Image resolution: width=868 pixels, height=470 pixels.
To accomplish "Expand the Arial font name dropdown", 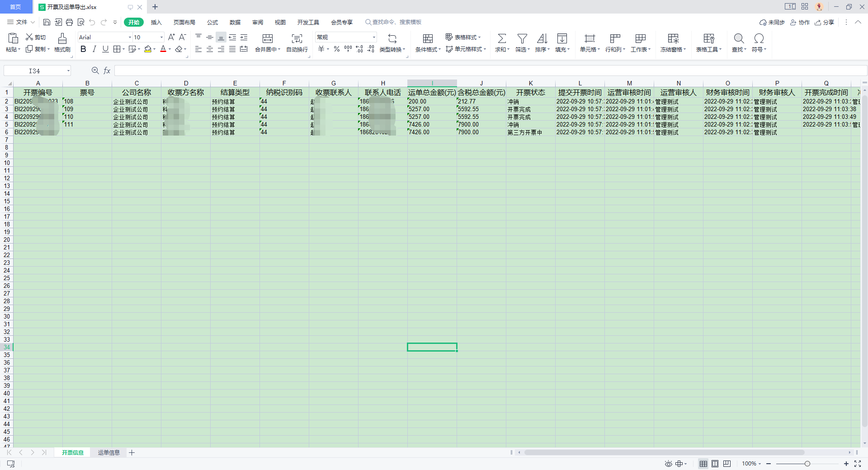I will [130, 38].
